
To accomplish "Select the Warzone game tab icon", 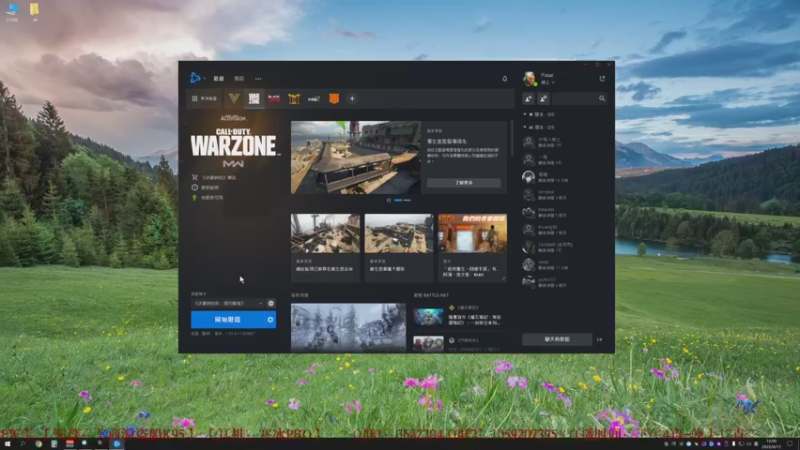I will [254, 98].
